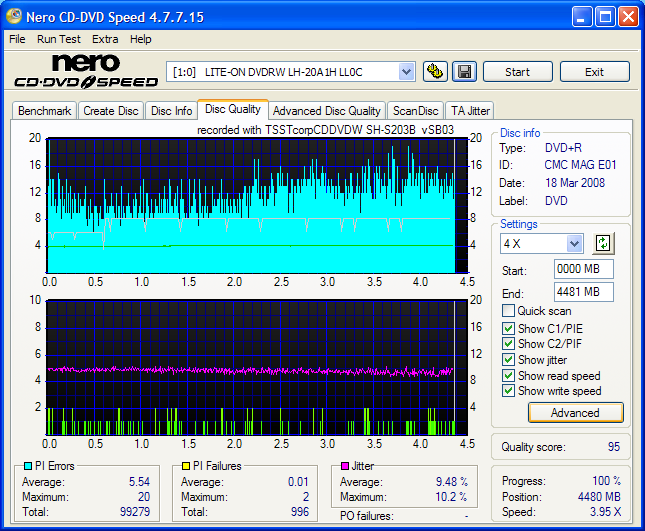Open the TA Jitter tab
Viewport: 645px width, 531px height.
click(x=470, y=111)
